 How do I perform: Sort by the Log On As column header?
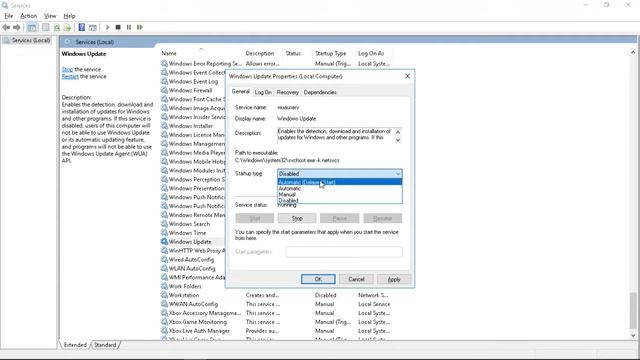373,53
